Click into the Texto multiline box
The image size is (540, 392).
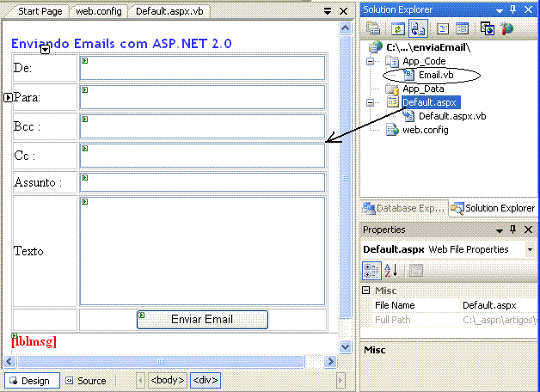tap(202, 251)
